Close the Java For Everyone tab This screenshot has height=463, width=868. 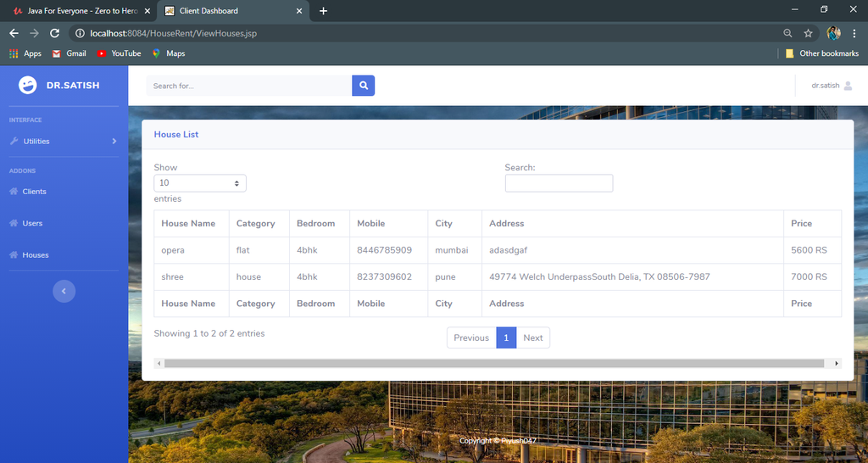pyautogui.click(x=147, y=11)
